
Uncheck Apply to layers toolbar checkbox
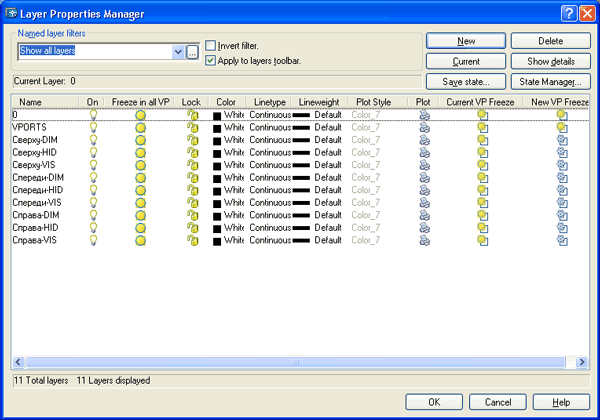tap(210, 61)
